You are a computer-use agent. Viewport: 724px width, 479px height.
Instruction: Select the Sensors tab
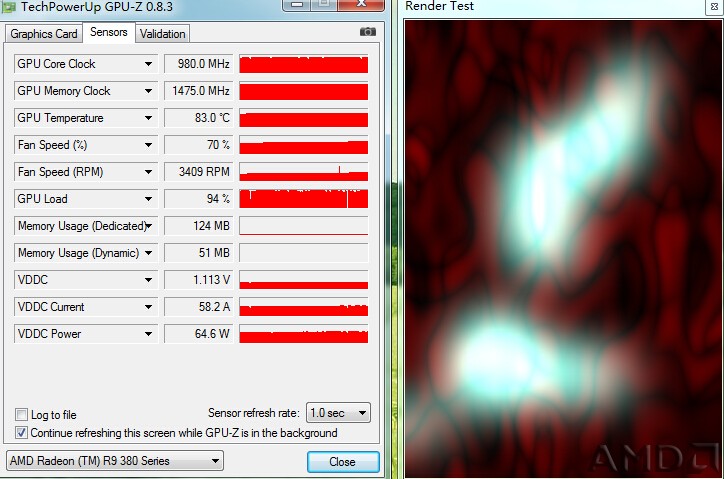point(109,32)
